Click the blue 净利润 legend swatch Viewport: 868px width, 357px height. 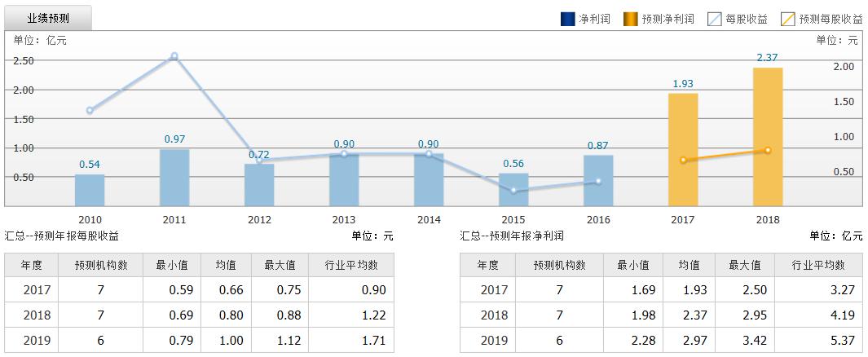point(567,19)
